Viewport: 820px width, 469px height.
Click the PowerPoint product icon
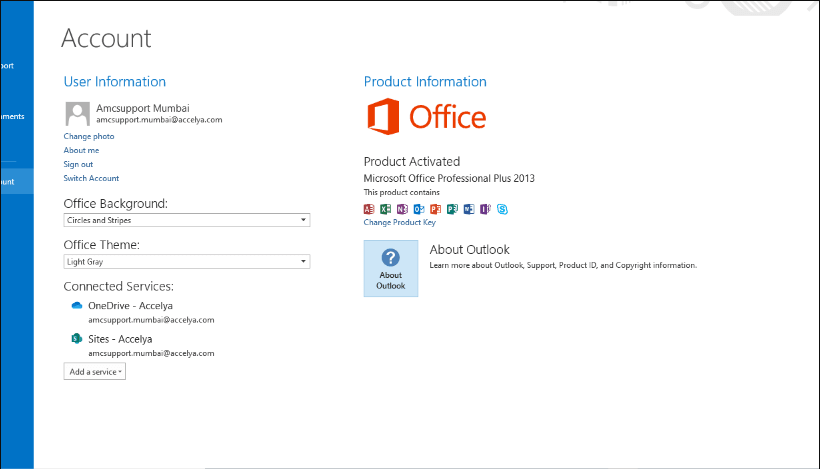pyautogui.click(x=435, y=209)
